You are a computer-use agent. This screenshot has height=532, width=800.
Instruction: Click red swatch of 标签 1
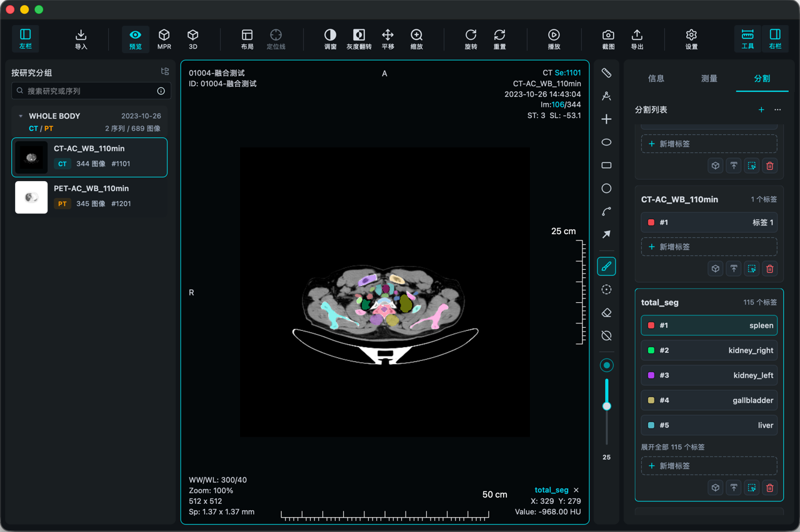coord(651,222)
